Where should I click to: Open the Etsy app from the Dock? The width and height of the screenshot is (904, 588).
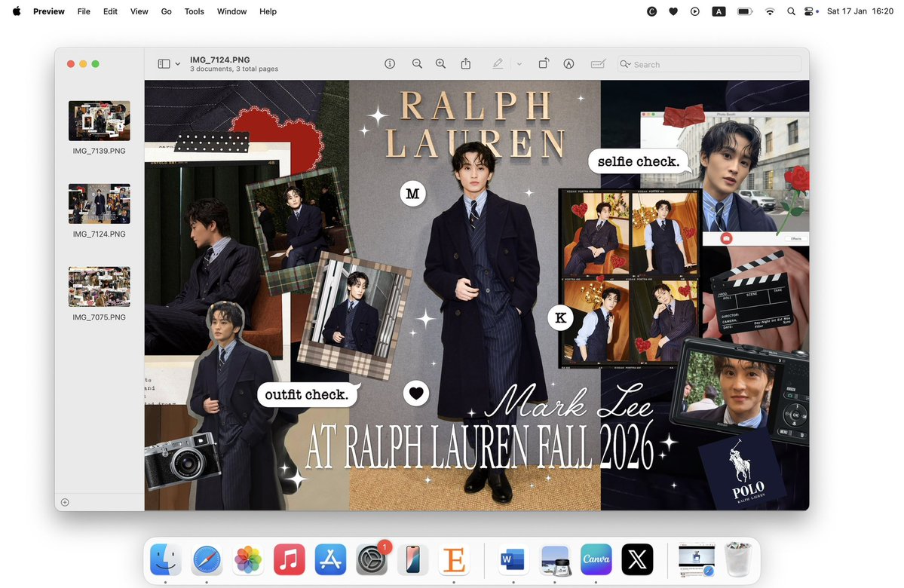(455, 559)
